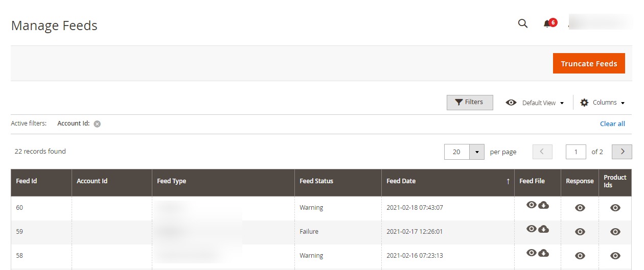View response for feed 60

(x=580, y=208)
